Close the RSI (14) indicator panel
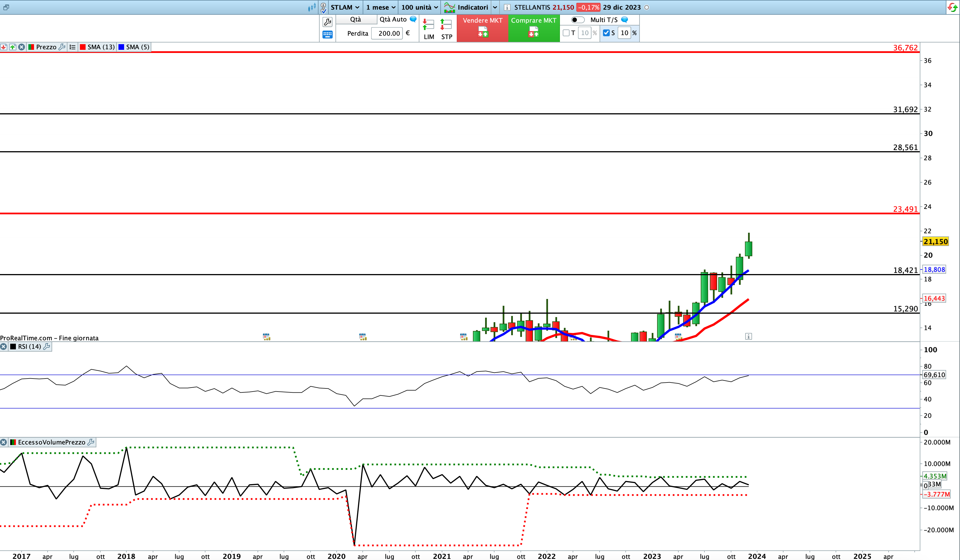 (x=3, y=347)
